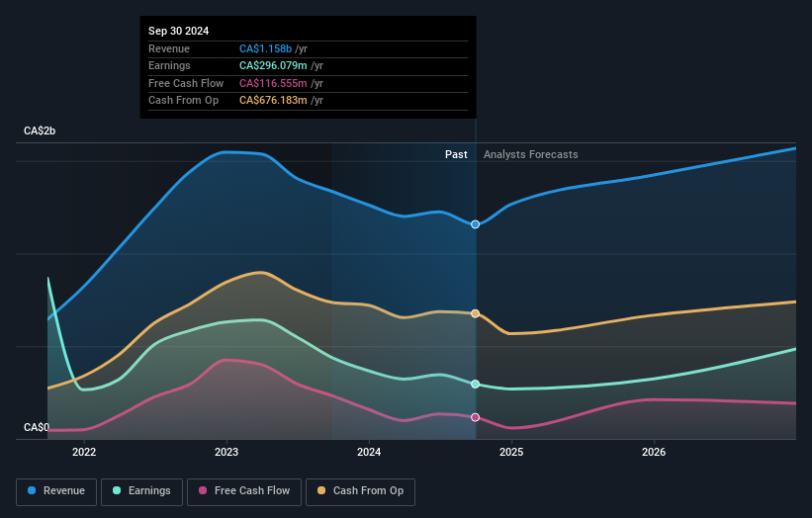Click the CA$0 axis label

pyautogui.click(x=37, y=427)
